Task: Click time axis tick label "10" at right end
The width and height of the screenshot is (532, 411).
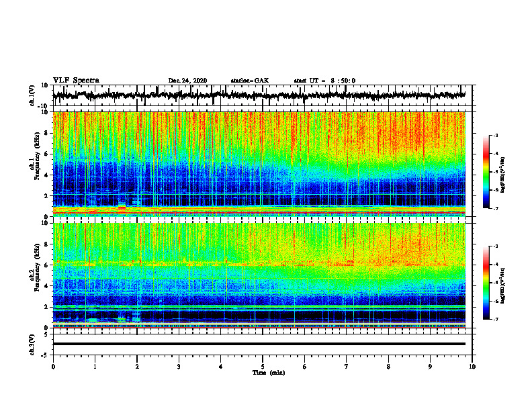Action: coord(472,367)
